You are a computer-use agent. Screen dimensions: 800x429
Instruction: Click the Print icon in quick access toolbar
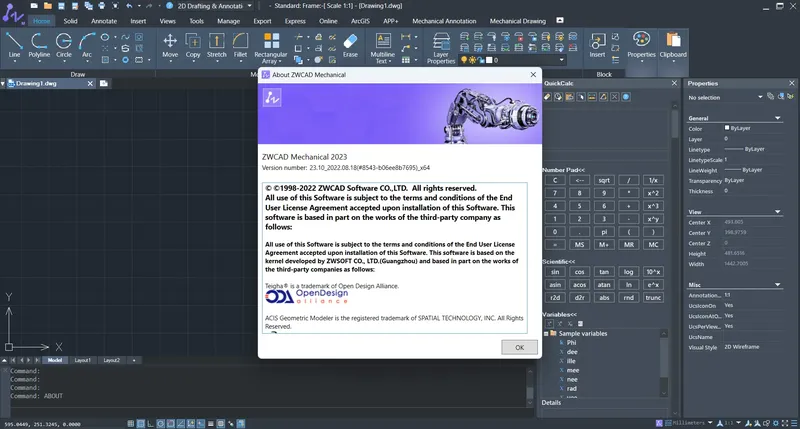point(102,6)
